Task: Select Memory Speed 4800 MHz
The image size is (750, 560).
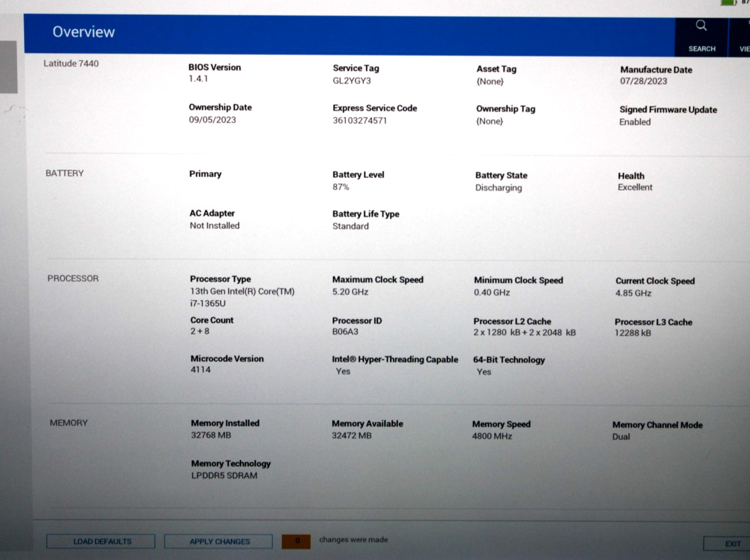Action: coord(492,436)
